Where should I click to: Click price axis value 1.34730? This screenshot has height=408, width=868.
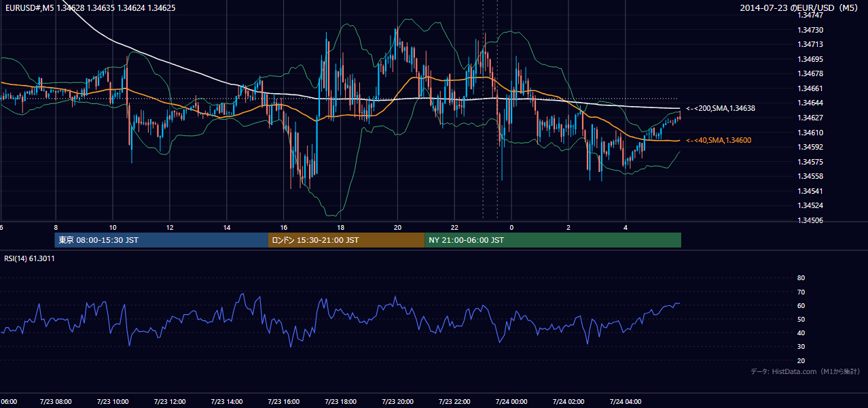(x=810, y=30)
